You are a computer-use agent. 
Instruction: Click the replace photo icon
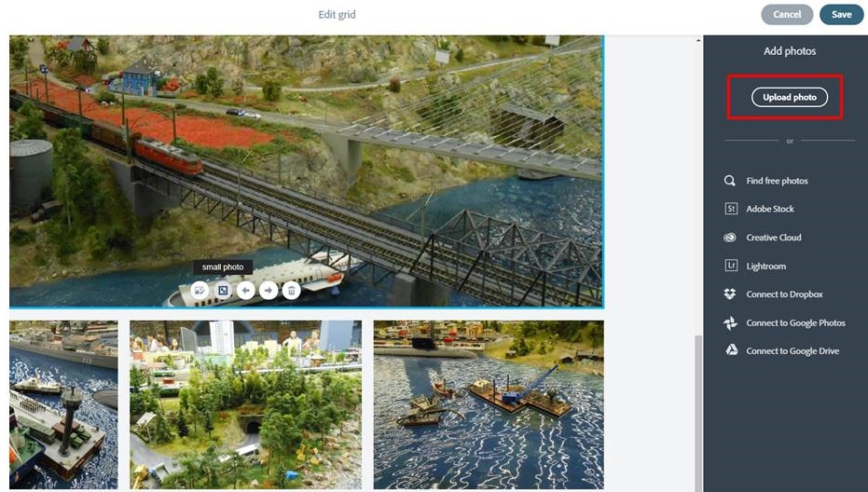[200, 290]
